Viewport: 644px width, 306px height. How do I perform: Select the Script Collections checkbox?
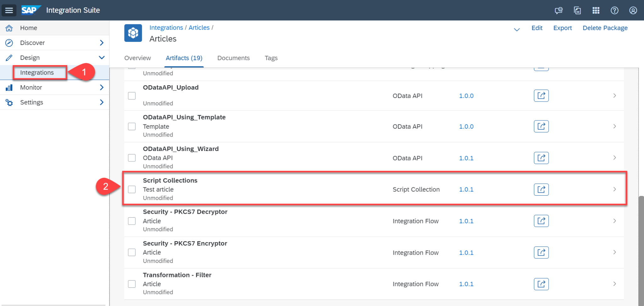point(132,189)
